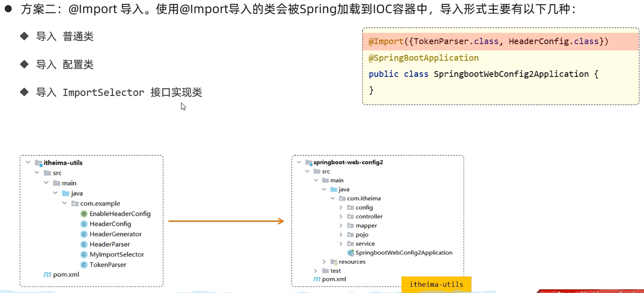Image resolution: width=644 pixels, height=293 pixels.
Task: Collapse the com.example package node
Action: tap(65, 203)
